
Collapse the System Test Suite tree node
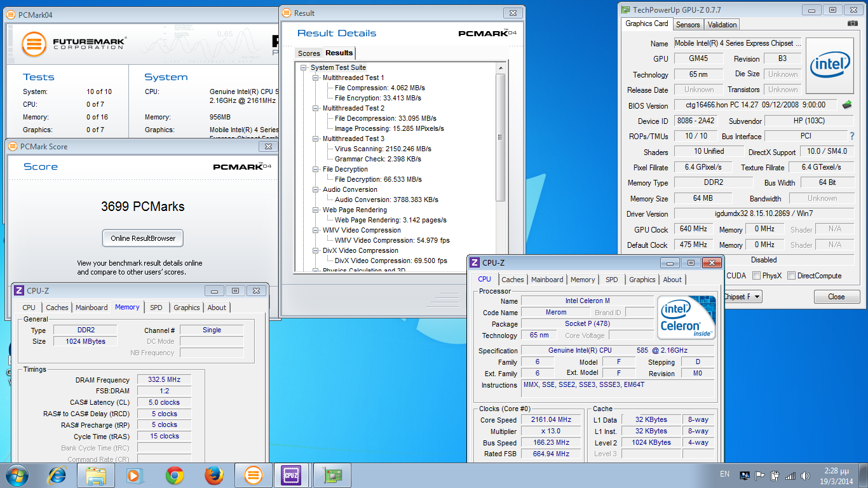tap(304, 67)
